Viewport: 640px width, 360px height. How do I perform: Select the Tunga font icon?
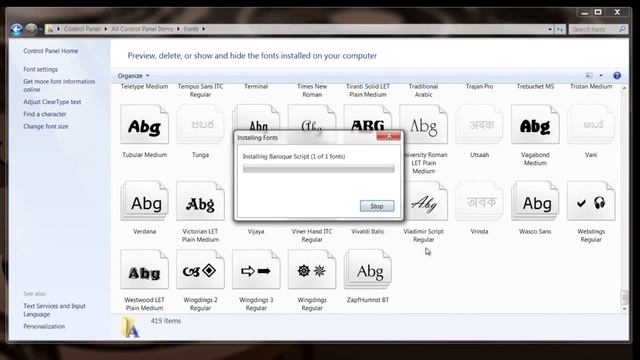[200, 124]
